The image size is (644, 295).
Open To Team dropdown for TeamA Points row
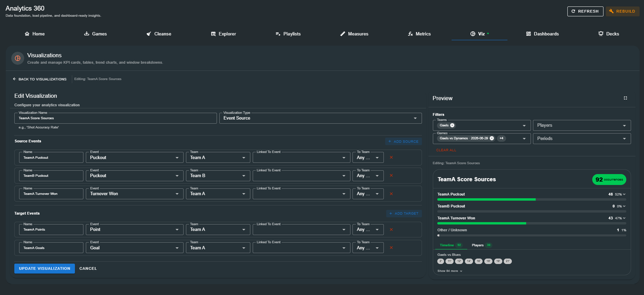coord(368,229)
